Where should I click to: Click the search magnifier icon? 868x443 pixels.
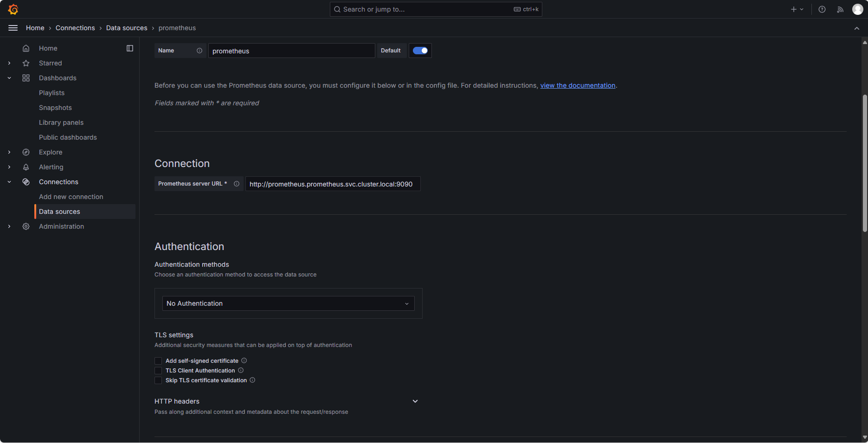tap(337, 9)
